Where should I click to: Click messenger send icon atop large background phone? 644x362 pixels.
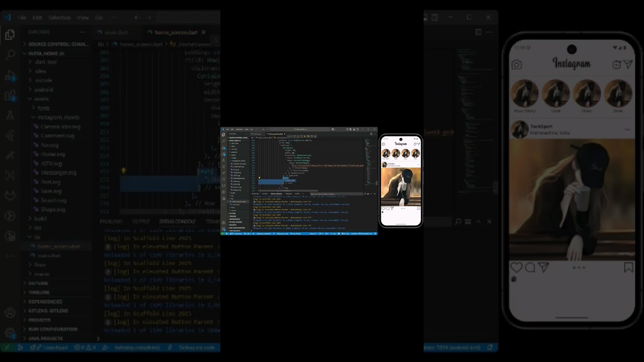[628, 64]
